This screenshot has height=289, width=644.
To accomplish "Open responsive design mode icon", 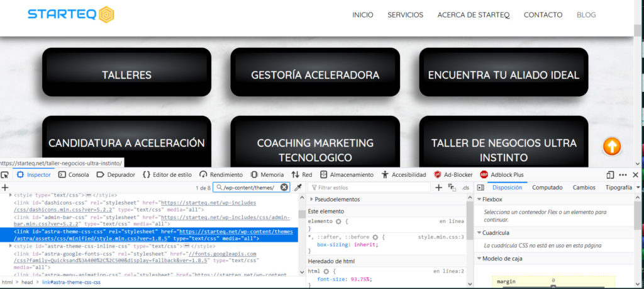I will (610, 174).
